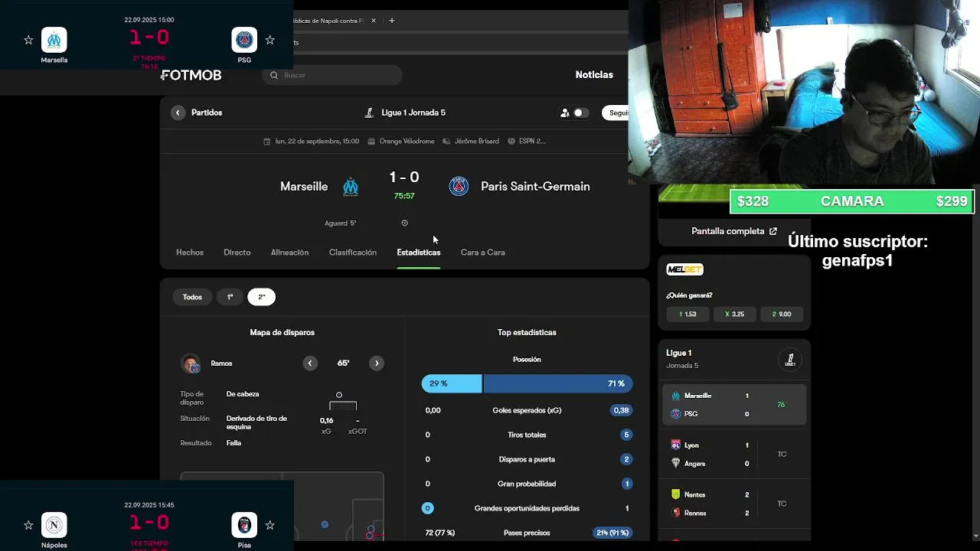Switch to the Hechos tab
Image resolution: width=980 pixels, height=551 pixels.
(190, 253)
